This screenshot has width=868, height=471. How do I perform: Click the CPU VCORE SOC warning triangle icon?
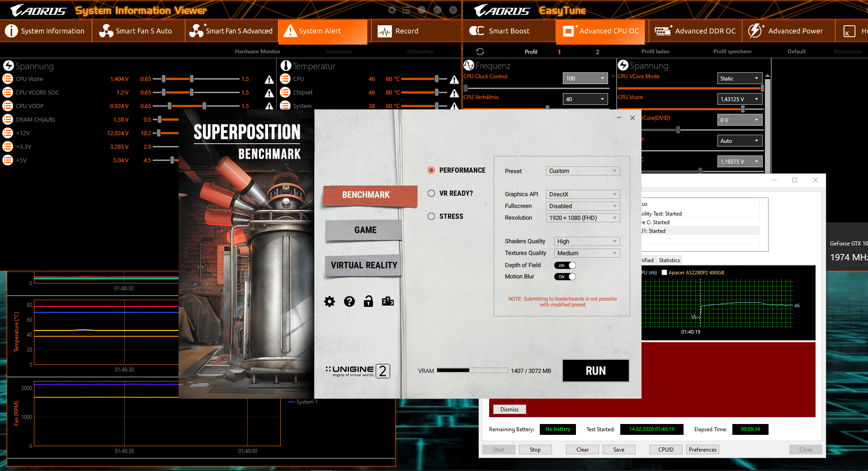(269, 93)
